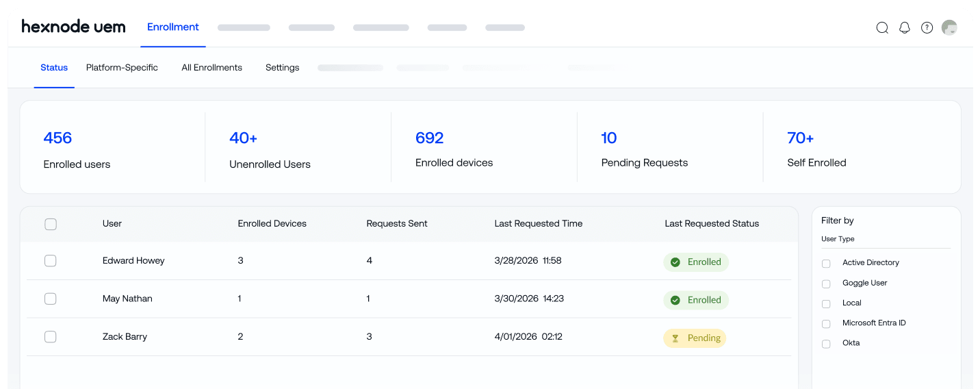Click the User Type filter label
Viewport: 980px width, 389px height.
[x=838, y=239]
